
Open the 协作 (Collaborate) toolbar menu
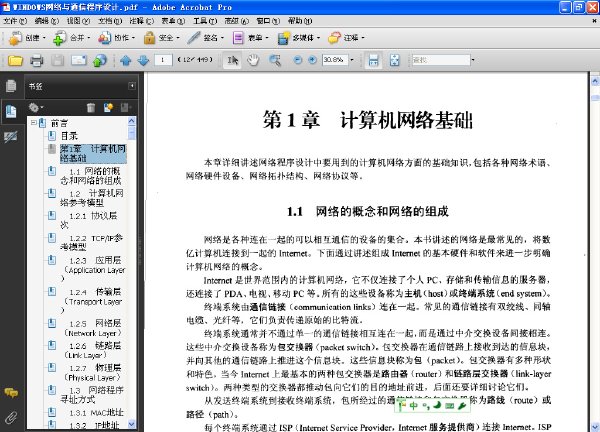click(116, 38)
